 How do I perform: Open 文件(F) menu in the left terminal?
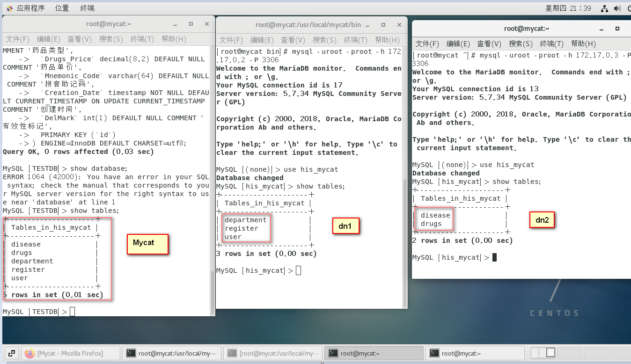(18, 39)
